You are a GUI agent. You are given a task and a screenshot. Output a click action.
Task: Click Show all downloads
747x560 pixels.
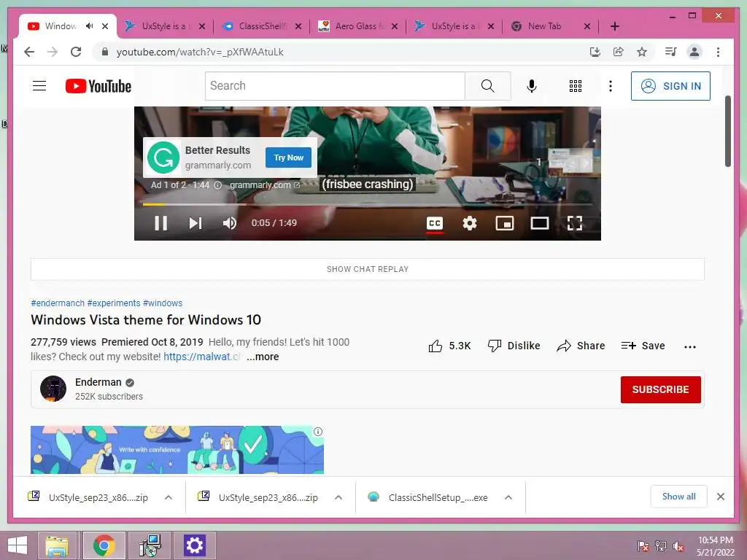(x=679, y=497)
